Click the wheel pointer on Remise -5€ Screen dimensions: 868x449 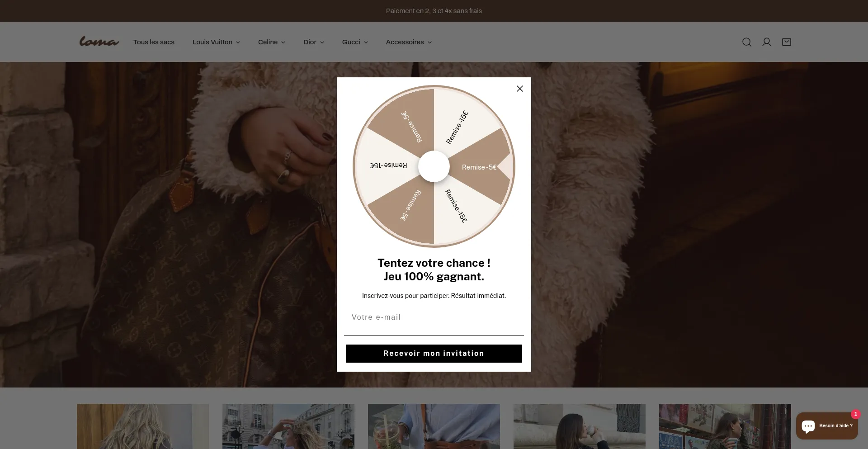pyautogui.click(x=505, y=167)
